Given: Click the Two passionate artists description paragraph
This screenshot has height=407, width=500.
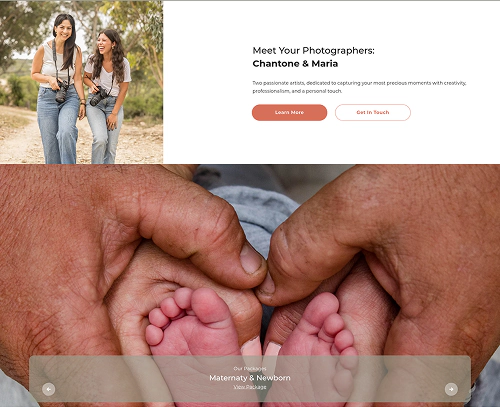Looking at the screenshot, I should [x=359, y=87].
